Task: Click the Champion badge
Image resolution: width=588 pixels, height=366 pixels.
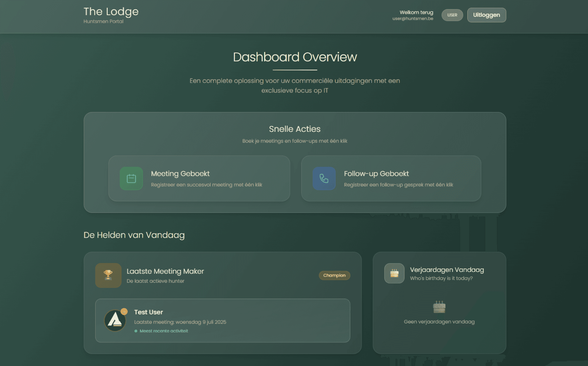Action: click(334, 275)
